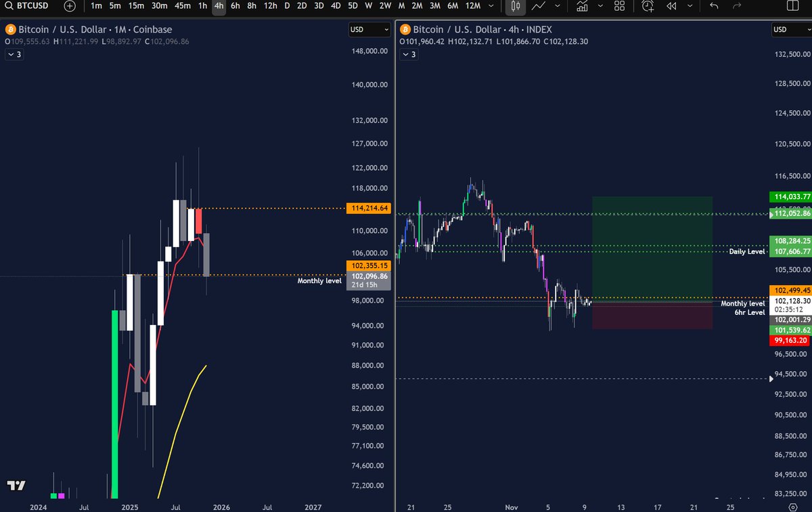Create an alert using the clock-plus icon
Screen dimensions: 812x512
(647, 7)
